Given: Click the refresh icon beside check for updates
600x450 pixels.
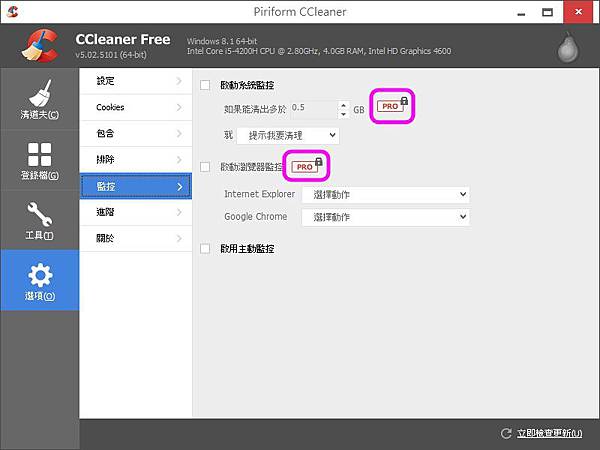Looking at the screenshot, I should click(x=506, y=433).
